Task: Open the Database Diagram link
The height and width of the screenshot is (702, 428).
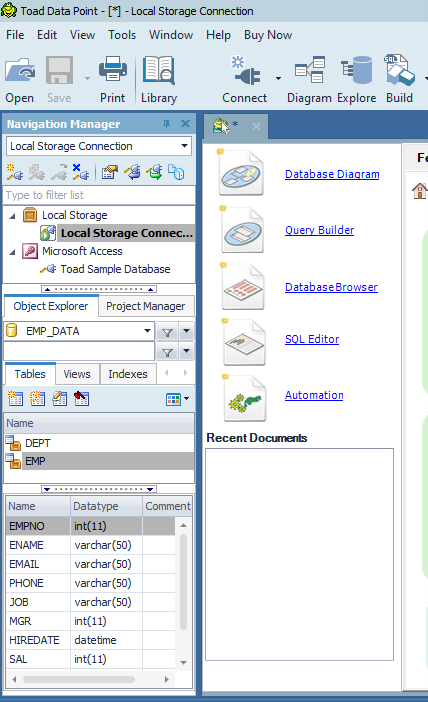Action: pyautogui.click(x=332, y=174)
